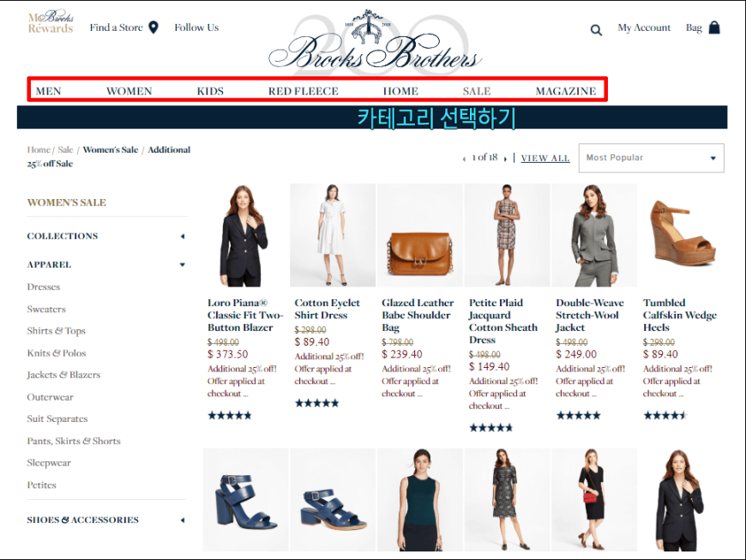Click Double-Weave Stretch-Wool Jacket title
Image resolution: width=746 pixels, height=560 pixels.
590,316
